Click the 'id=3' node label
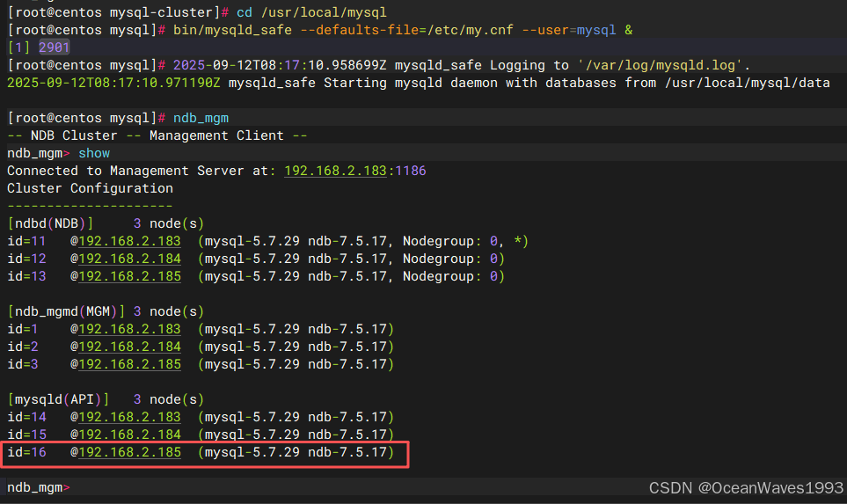 (23, 364)
